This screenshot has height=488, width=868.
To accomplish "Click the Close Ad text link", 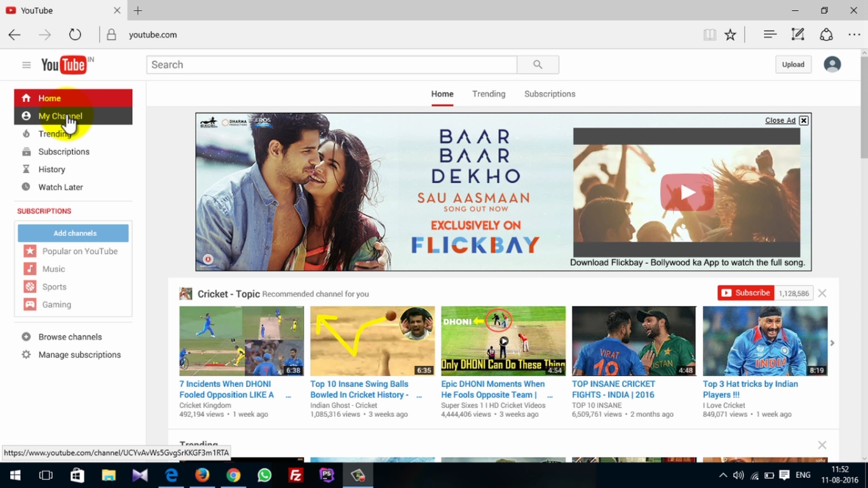I will [x=780, y=120].
